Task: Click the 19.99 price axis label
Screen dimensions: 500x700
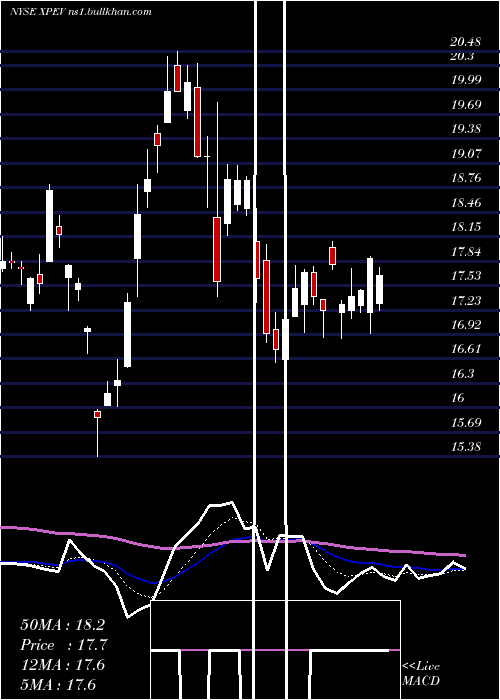Action: point(466,80)
